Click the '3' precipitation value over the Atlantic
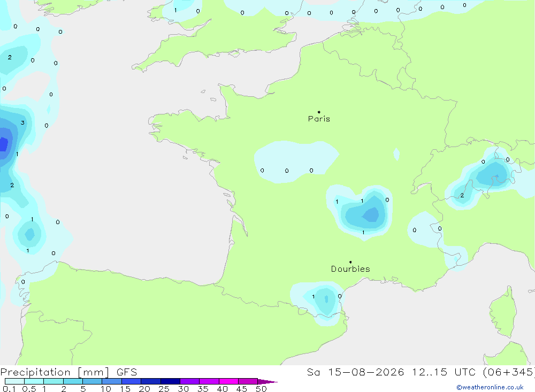This screenshot has height=392, width=535. tap(22, 123)
